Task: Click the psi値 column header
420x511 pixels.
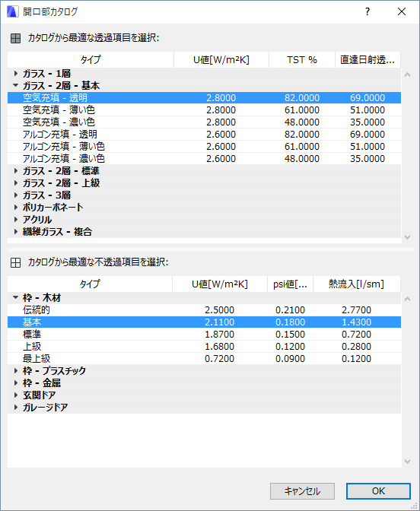Action: [290, 284]
